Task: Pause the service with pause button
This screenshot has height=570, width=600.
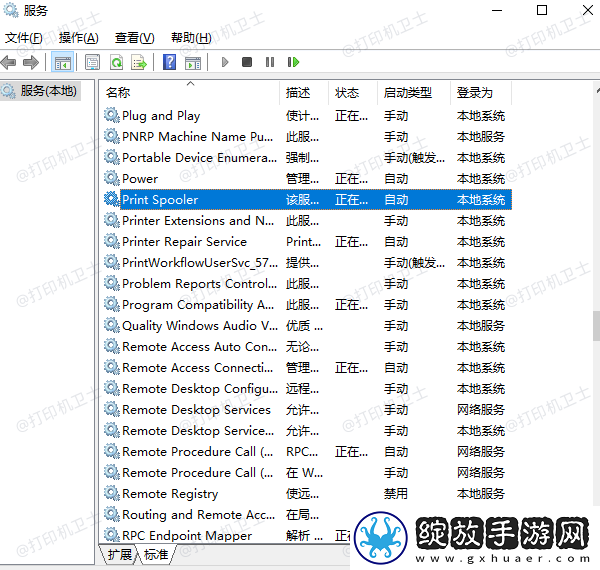Action: pos(270,62)
